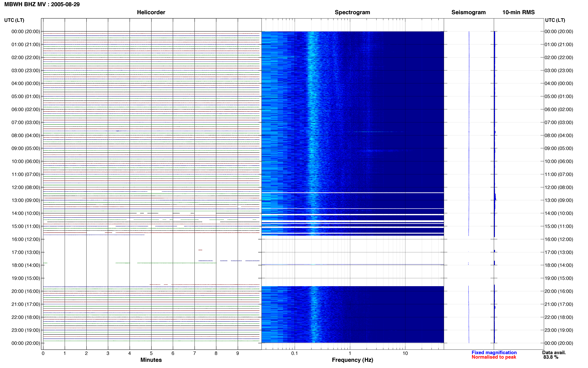Click the Frequency (Hz) axis title

tap(352, 360)
